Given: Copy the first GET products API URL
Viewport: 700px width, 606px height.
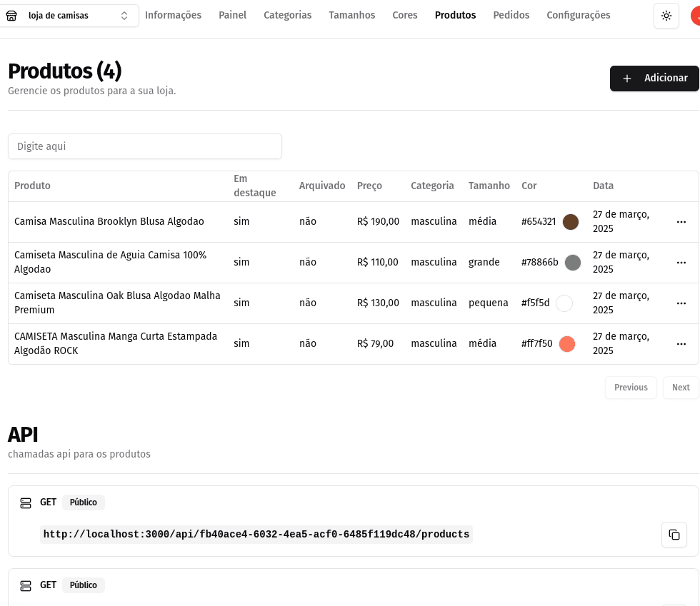Looking at the screenshot, I should point(674,535).
